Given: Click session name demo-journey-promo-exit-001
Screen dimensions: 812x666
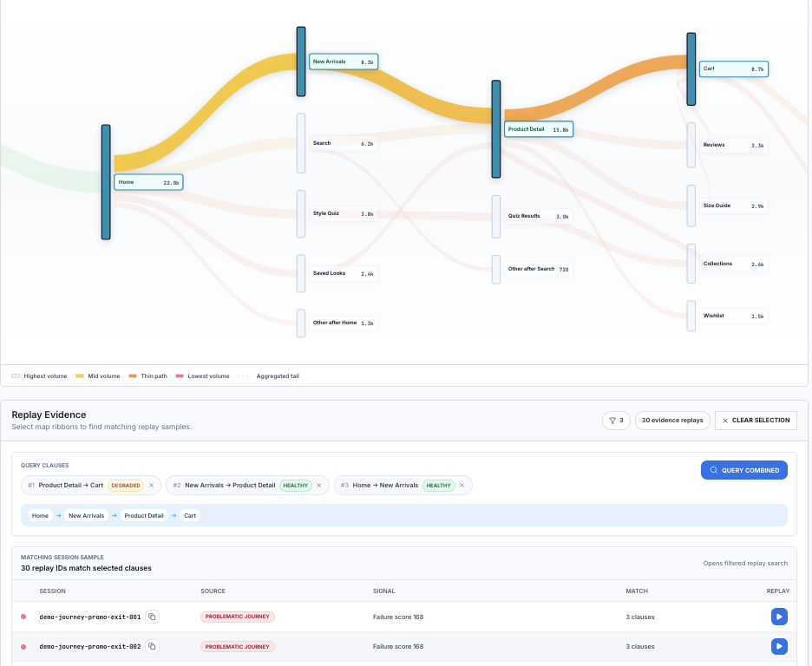Looking at the screenshot, I should tap(90, 617).
